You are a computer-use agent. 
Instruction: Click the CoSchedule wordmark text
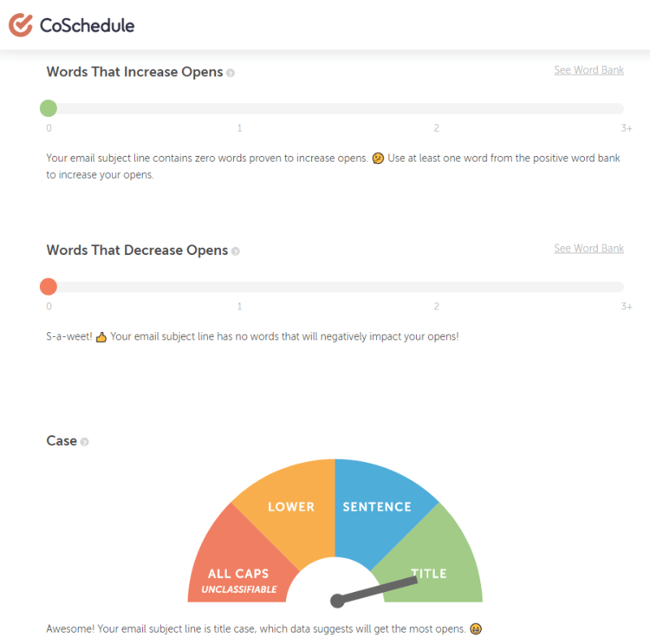pos(87,25)
